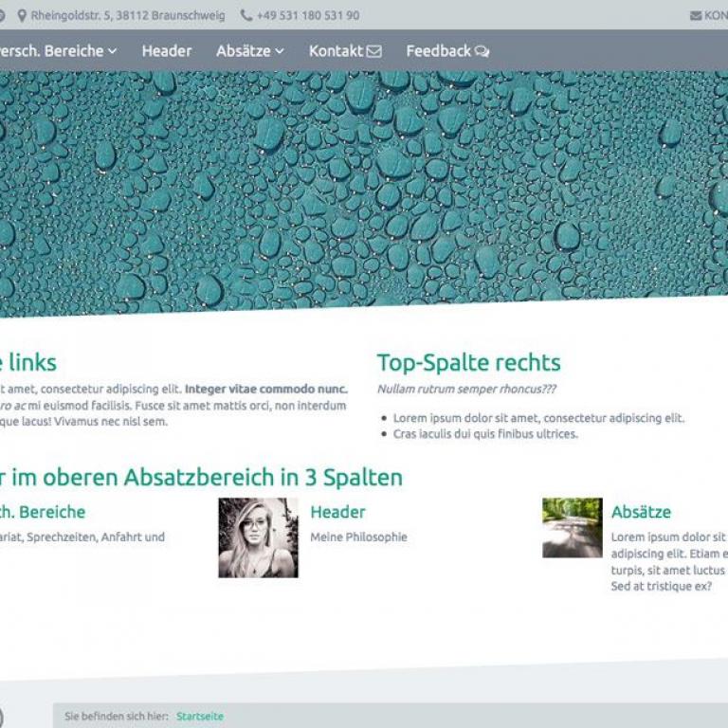Click the envelope icon next to Kontakt
This screenshot has width=728, height=728.
[x=374, y=51]
